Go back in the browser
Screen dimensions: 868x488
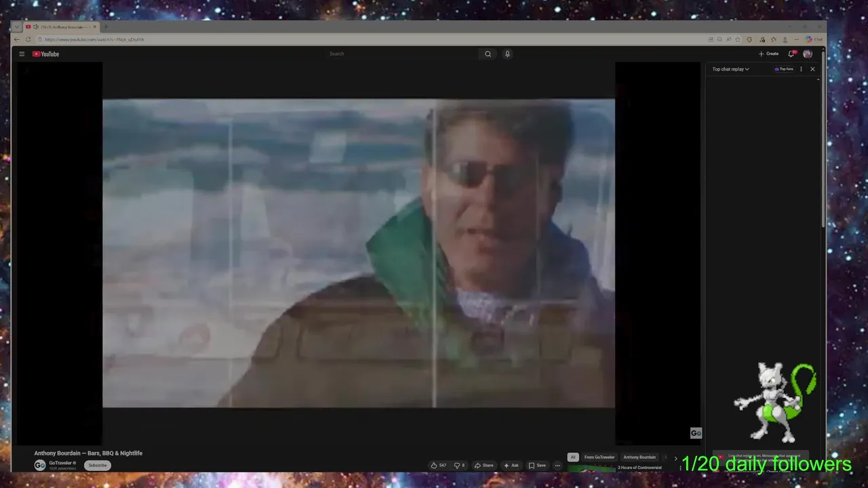click(16, 39)
